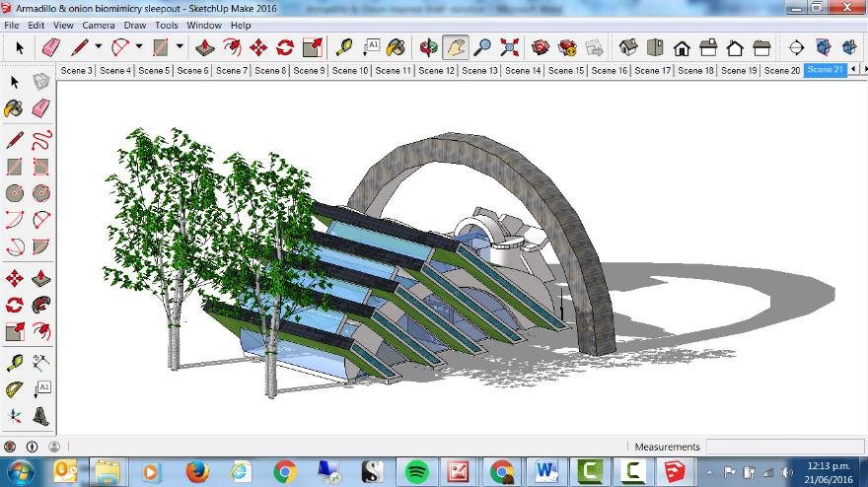This screenshot has height=487, width=868.
Task: Switch to the Scene 12 tab
Action: click(x=437, y=71)
